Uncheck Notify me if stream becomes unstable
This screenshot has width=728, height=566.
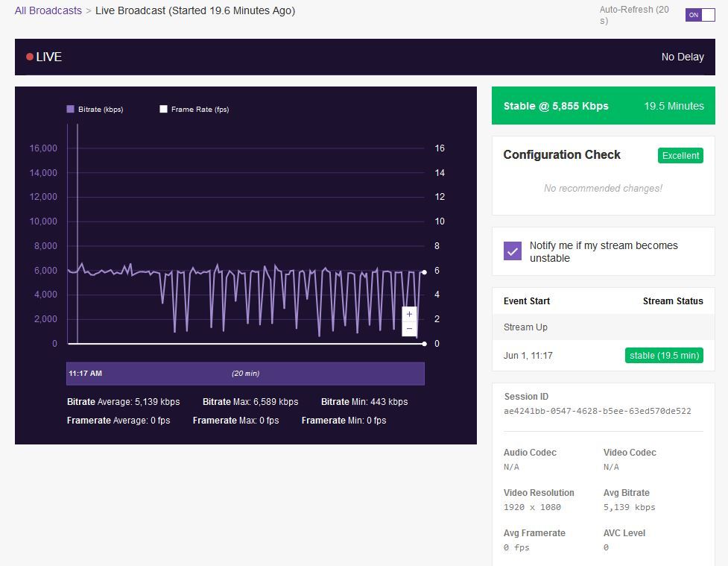(513, 251)
